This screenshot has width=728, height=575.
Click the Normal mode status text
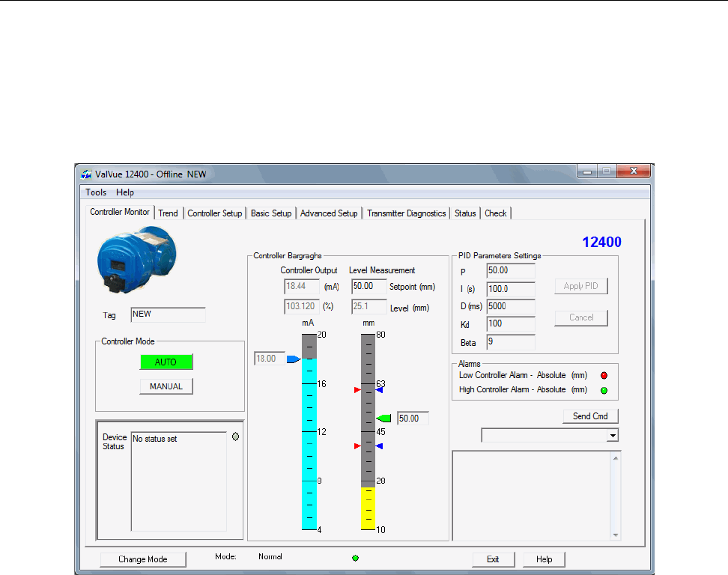270,556
